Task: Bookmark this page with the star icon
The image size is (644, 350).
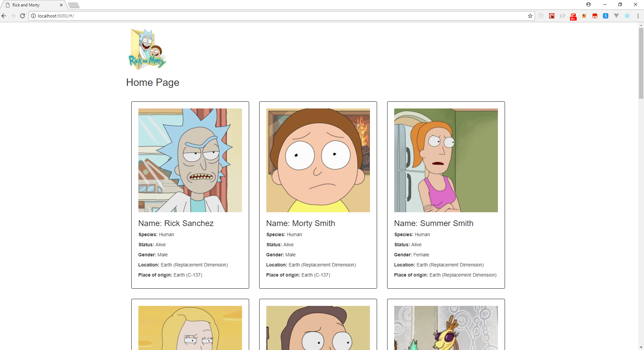Action: (x=530, y=16)
